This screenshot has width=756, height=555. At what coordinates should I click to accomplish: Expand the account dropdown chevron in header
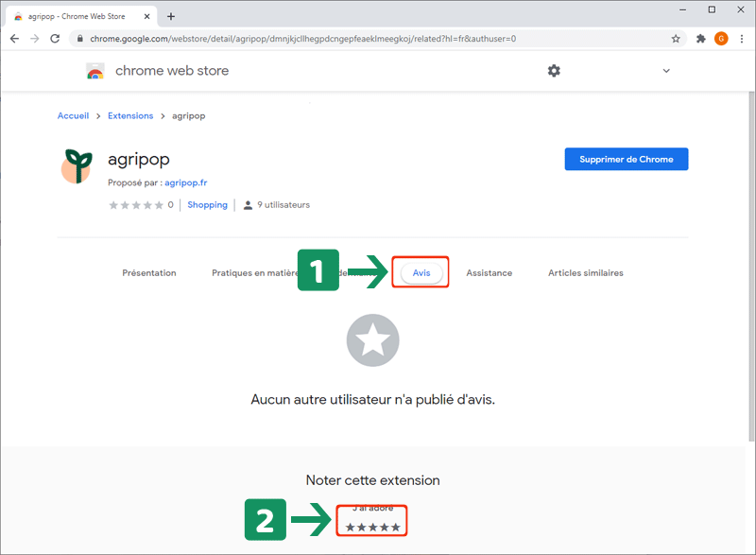click(666, 71)
